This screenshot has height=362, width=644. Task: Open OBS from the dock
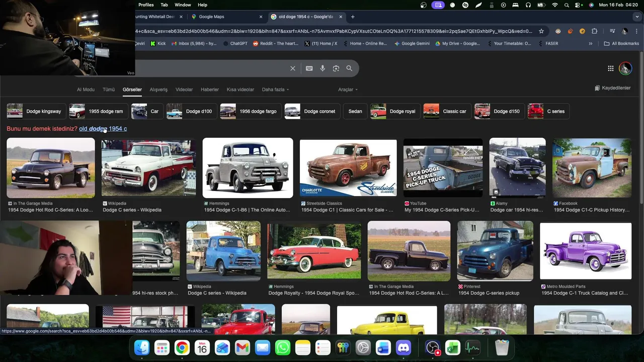pos(433,347)
